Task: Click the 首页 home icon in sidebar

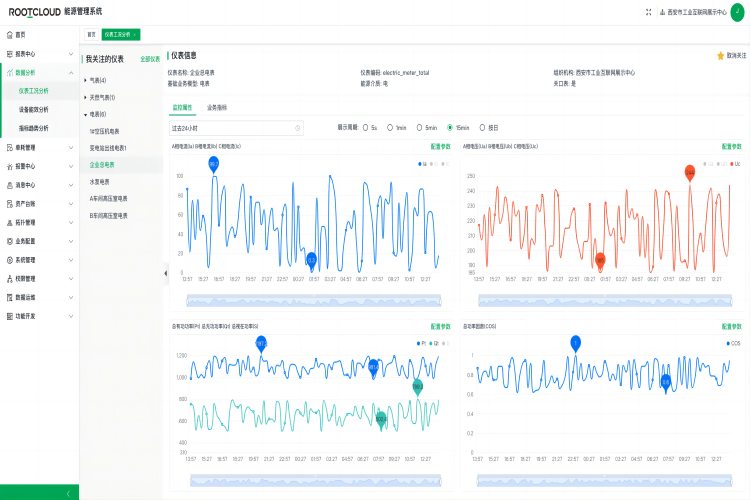Action: point(9,34)
